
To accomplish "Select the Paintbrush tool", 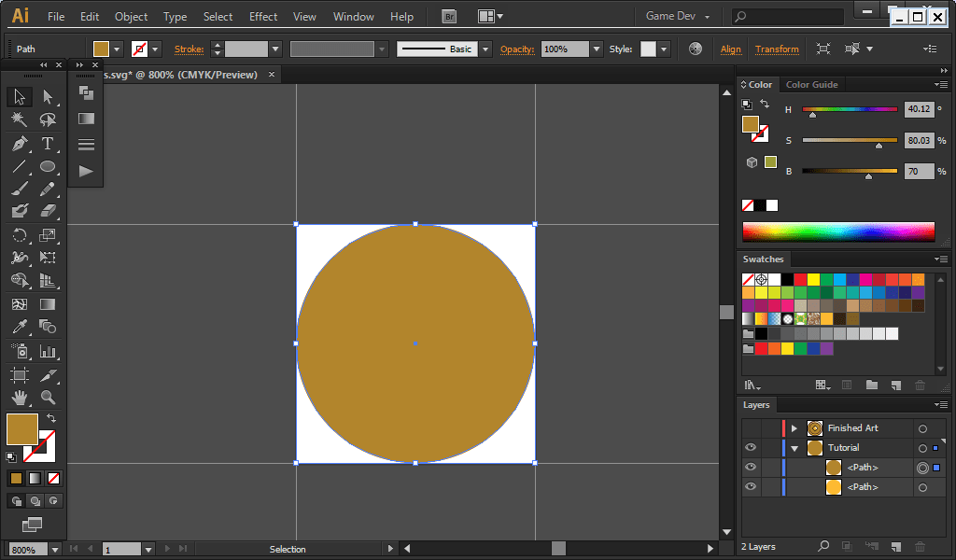I will (x=19, y=189).
